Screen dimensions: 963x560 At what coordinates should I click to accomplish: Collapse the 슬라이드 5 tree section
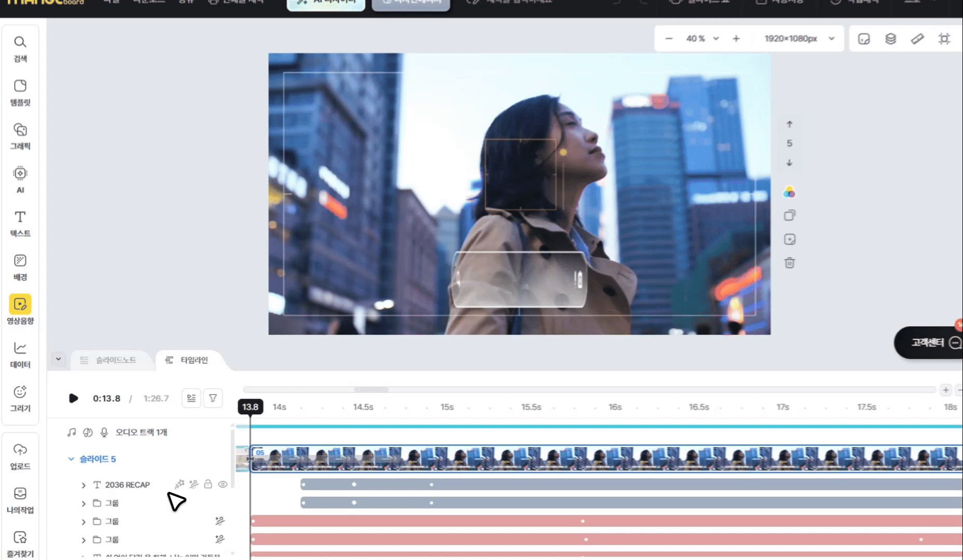(x=71, y=459)
